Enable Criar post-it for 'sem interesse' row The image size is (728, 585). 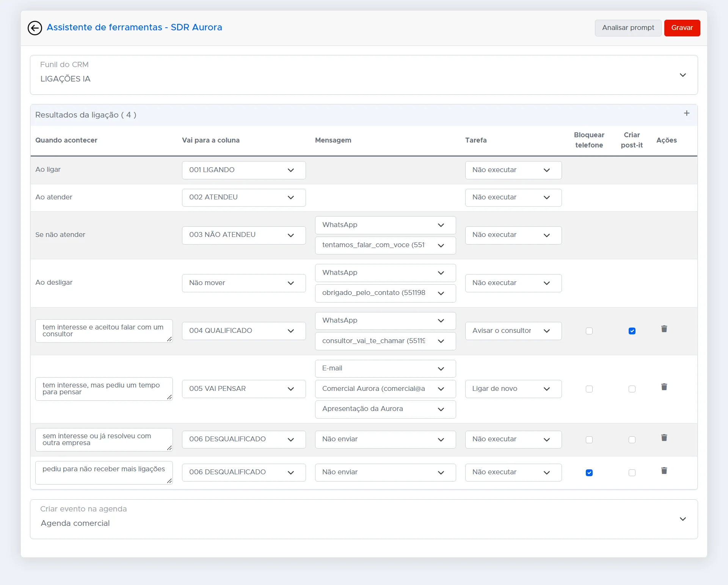pos(632,440)
